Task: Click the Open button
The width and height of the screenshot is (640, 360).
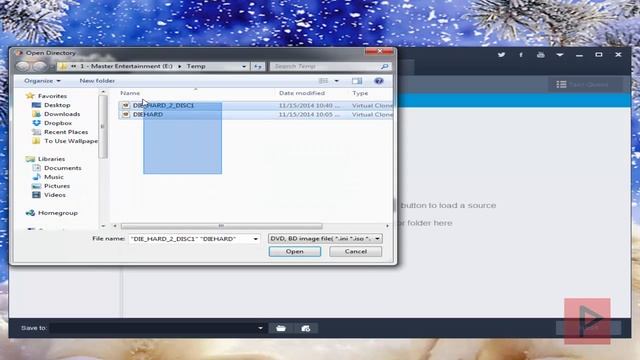Action: coord(295,251)
